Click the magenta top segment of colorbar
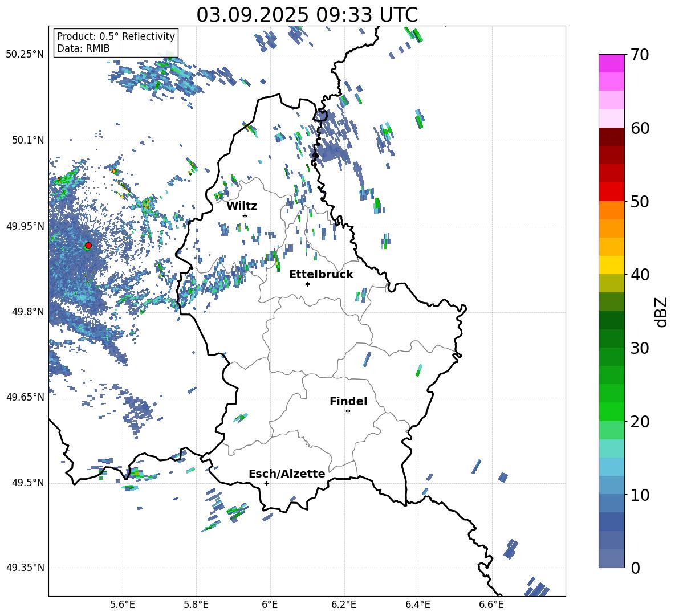This screenshot has height=616, width=675. pyautogui.click(x=611, y=63)
